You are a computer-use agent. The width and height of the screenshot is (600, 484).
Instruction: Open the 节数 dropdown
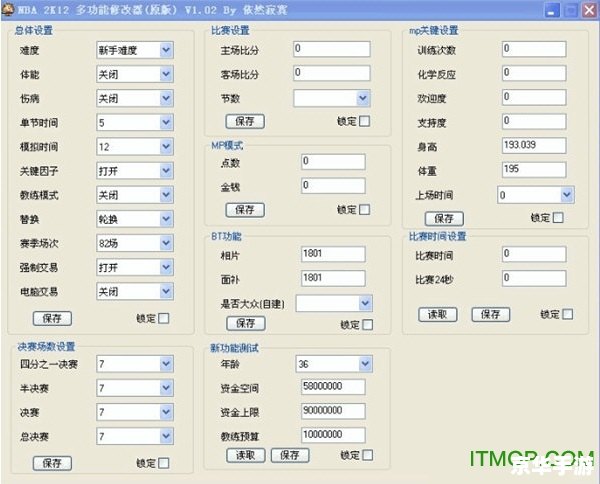coord(332,98)
